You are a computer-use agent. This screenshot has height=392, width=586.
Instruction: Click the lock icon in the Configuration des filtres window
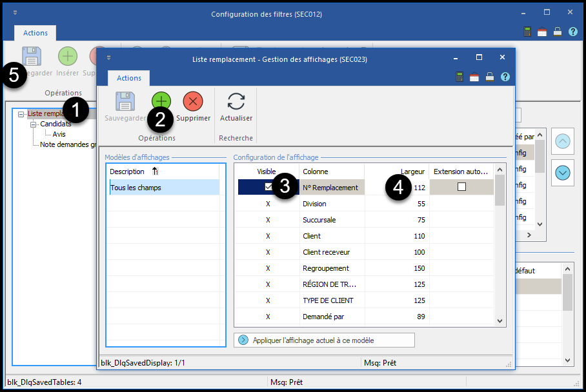pyautogui.click(x=557, y=32)
